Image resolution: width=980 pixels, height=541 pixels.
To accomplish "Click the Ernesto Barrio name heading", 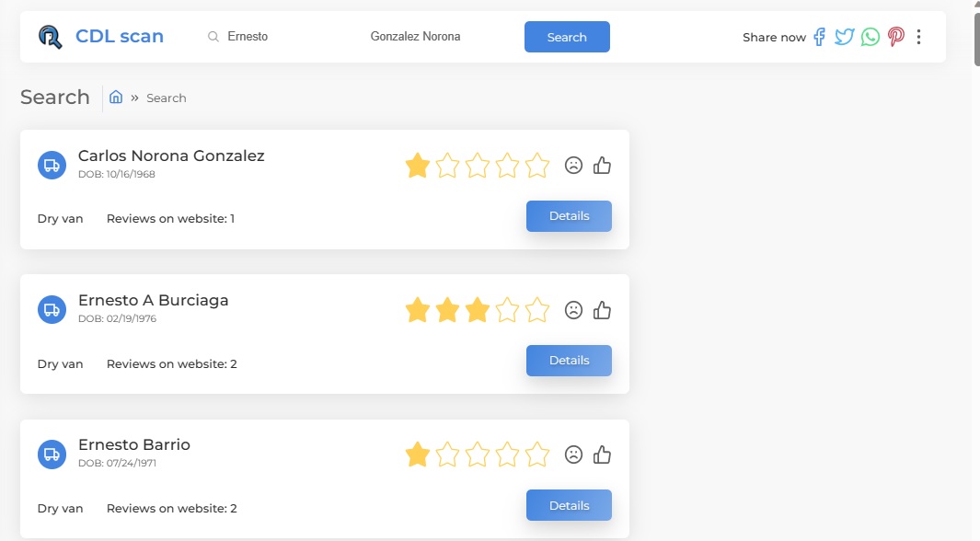I will click(134, 444).
